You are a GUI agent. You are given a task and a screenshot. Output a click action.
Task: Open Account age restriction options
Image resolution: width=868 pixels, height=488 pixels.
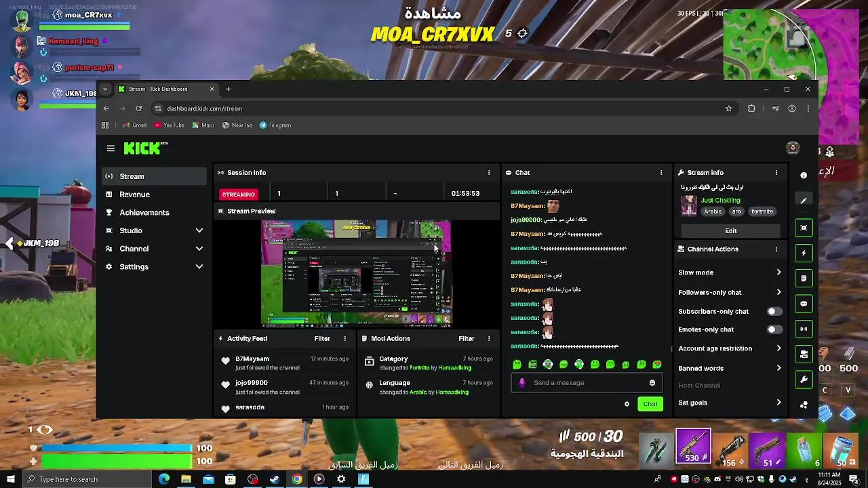730,348
